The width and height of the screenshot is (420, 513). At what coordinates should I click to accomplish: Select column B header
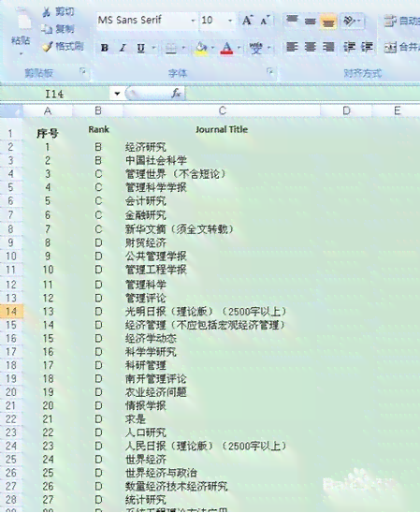[x=98, y=111]
